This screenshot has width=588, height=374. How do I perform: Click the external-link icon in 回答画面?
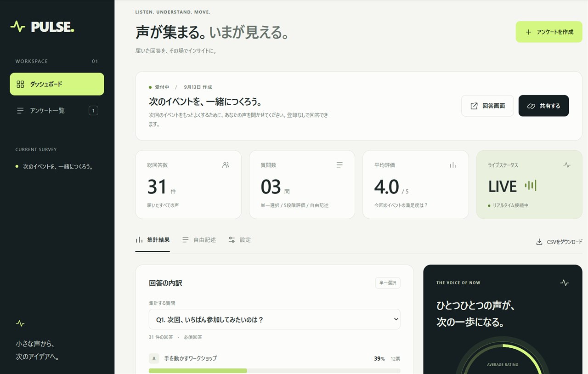pos(474,106)
